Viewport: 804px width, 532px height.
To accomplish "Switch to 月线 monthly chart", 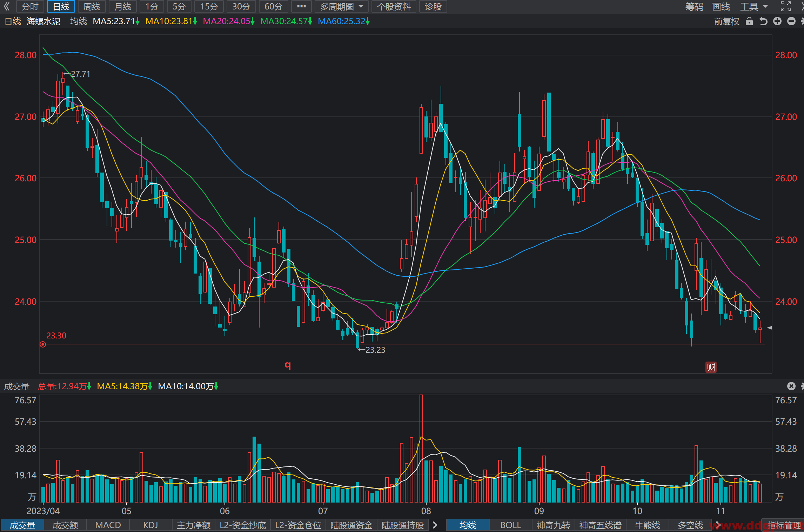I will tap(123, 6).
